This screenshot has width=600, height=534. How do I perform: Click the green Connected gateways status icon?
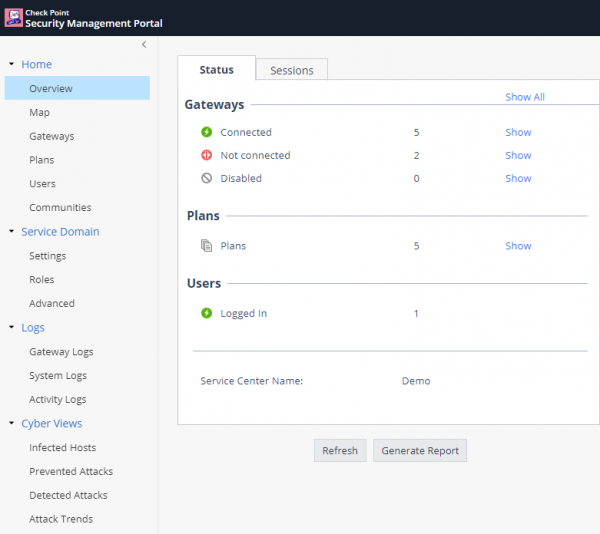[x=207, y=132]
